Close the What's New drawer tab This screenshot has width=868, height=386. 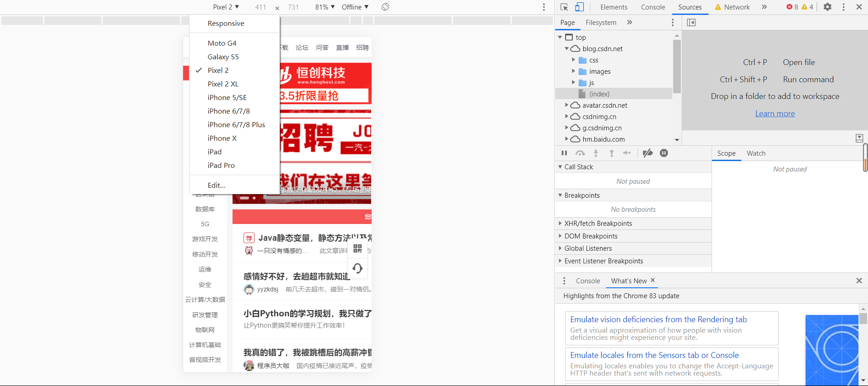pos(652,281)
